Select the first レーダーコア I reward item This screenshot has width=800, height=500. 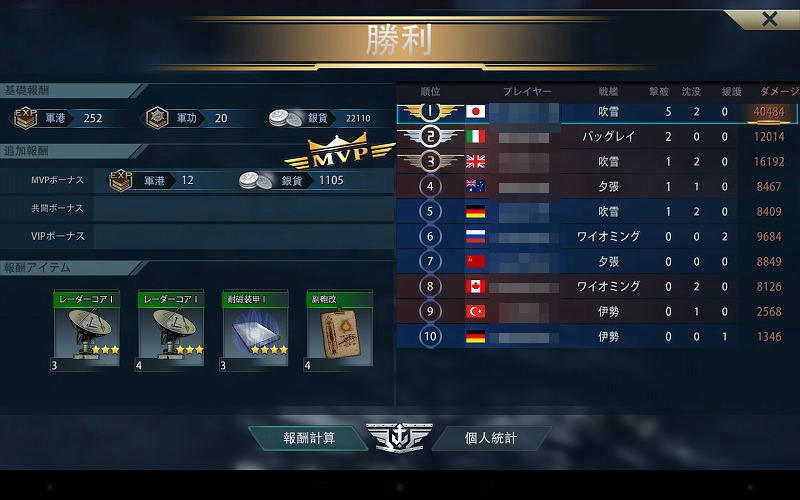86,331
